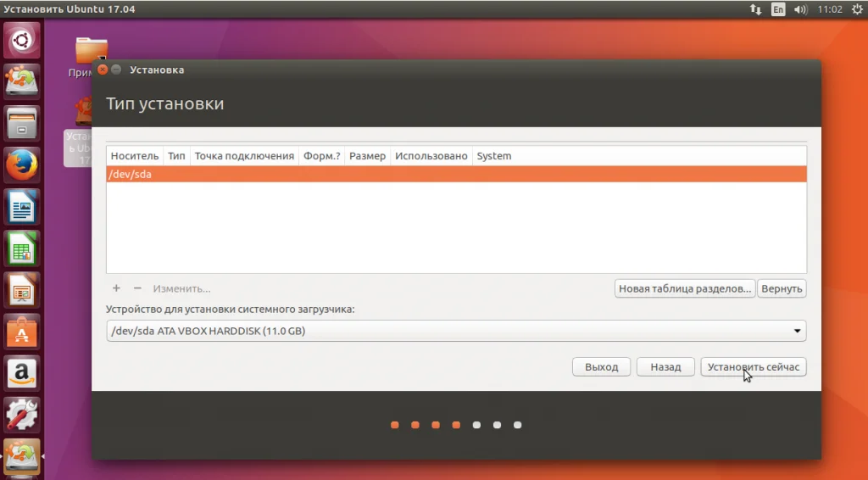Click the Использовано column header

(431, 156)
